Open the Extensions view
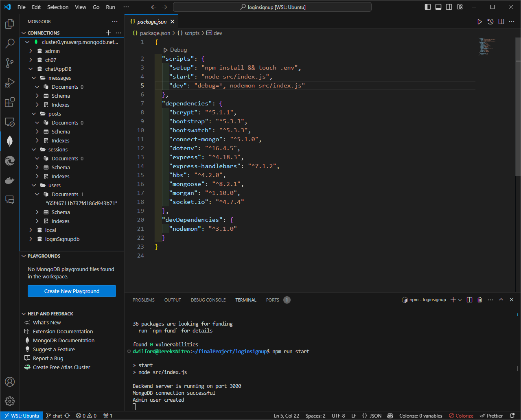The width and height of the screenshot is (521, 420). [x=10, y=102]
